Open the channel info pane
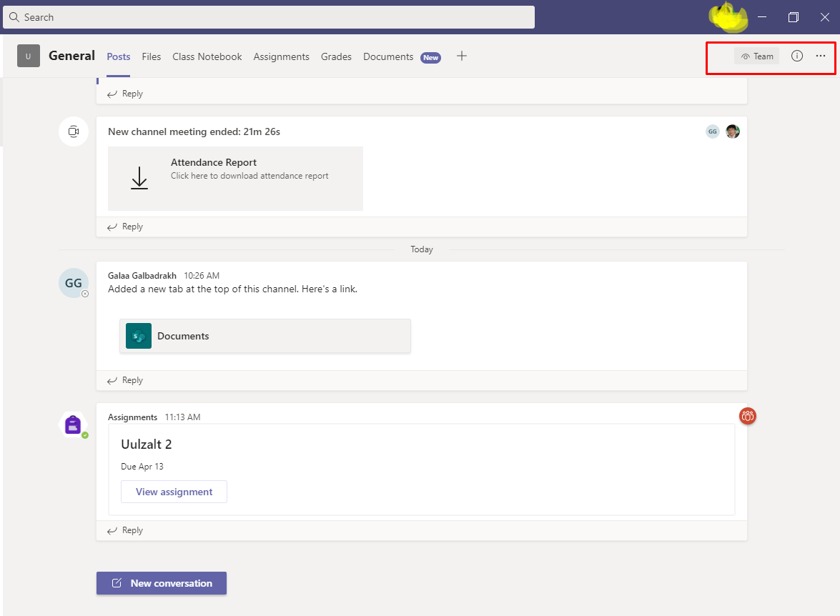 coord(796,56)
